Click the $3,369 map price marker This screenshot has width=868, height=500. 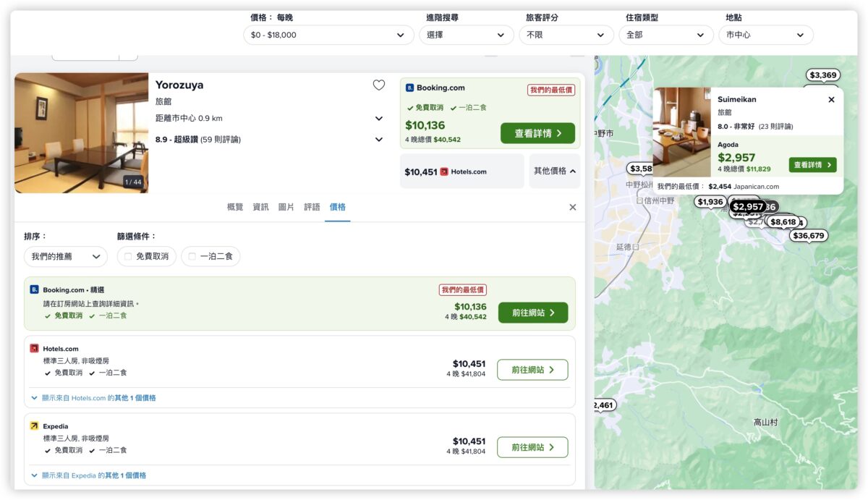tap(823, 75)
